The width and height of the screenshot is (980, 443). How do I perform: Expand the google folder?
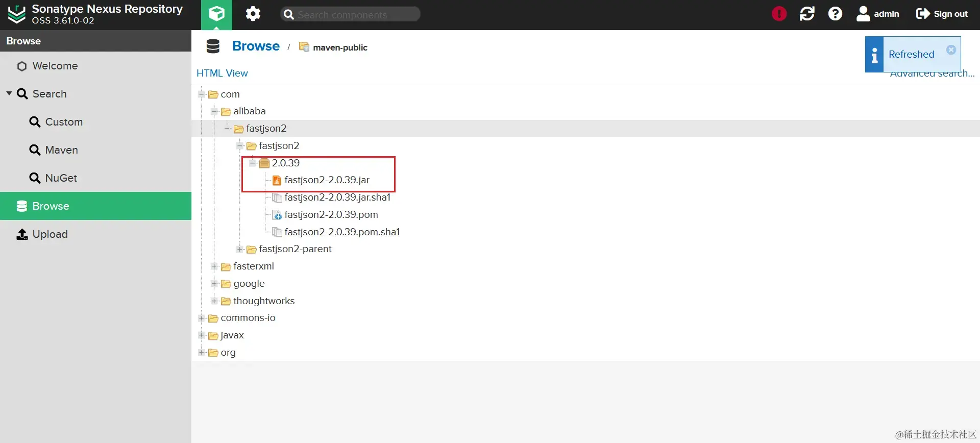pos(214,283)
